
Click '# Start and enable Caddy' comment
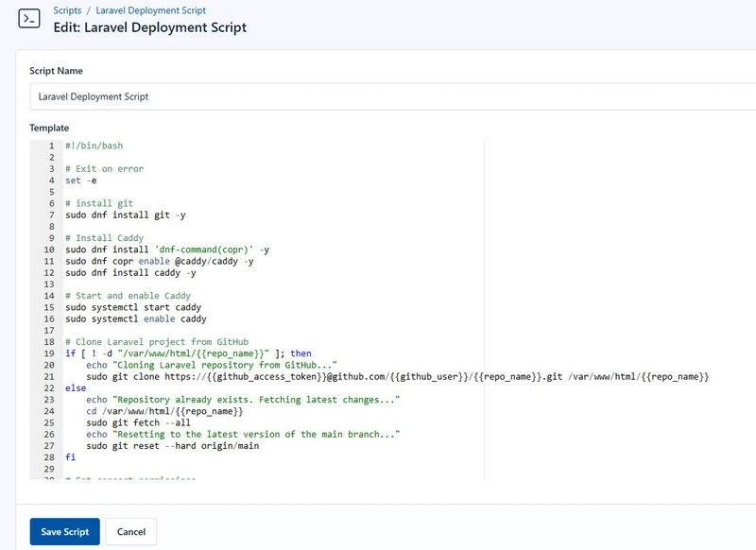coord(129,296)
